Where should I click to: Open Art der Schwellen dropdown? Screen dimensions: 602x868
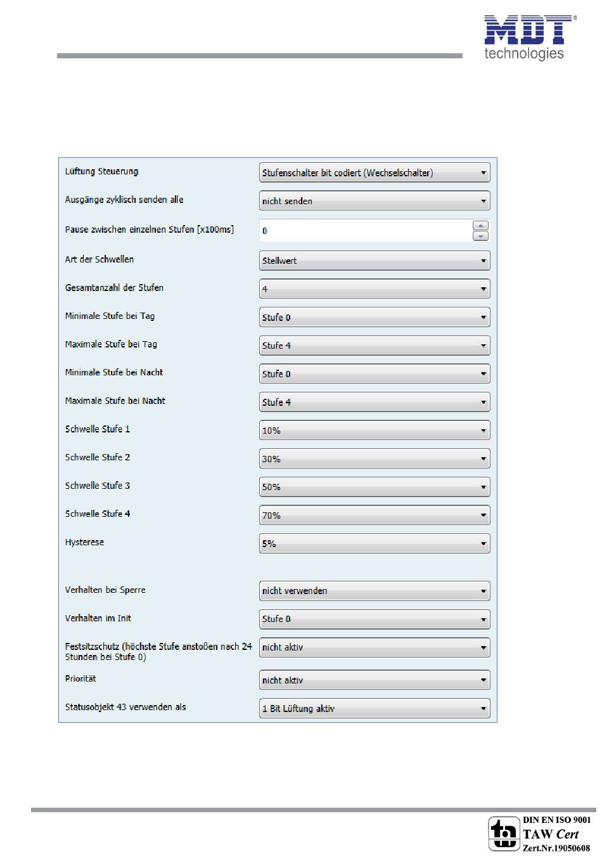click(x=375, y=261)
